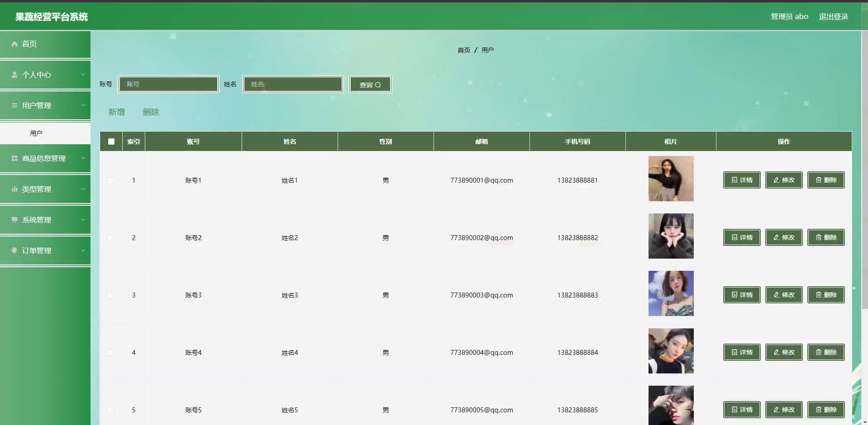Click the 删除 trash icon in 账号5 row
The height and width of the screenshot is (425, 868).
click(x=819, y=410)
